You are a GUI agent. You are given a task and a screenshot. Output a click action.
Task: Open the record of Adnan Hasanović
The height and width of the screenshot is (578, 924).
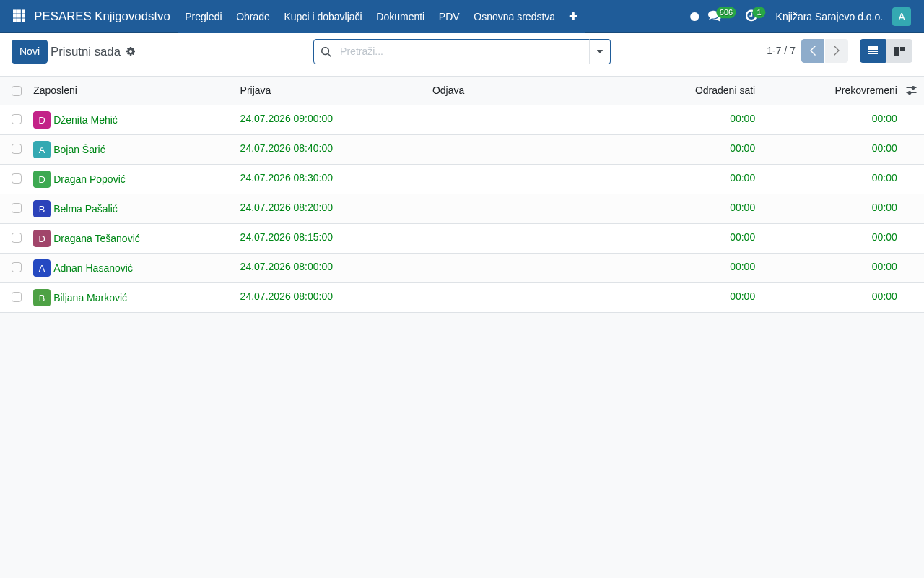(x=93, y=268)
